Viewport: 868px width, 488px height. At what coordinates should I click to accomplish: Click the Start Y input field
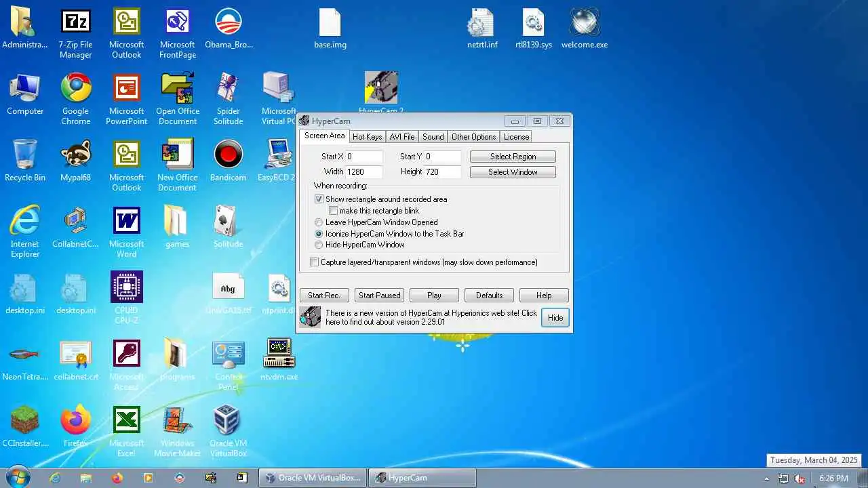point(443,157)
